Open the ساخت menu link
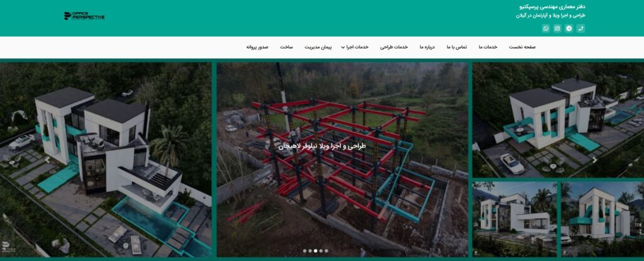This screenshot has width=644, height=261. coord(286,47)
